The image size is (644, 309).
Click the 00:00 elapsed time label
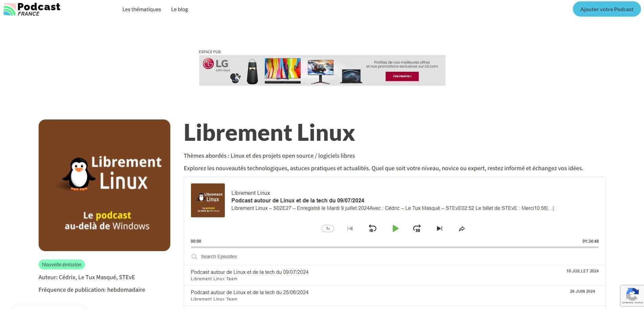[x=196, y=241]
